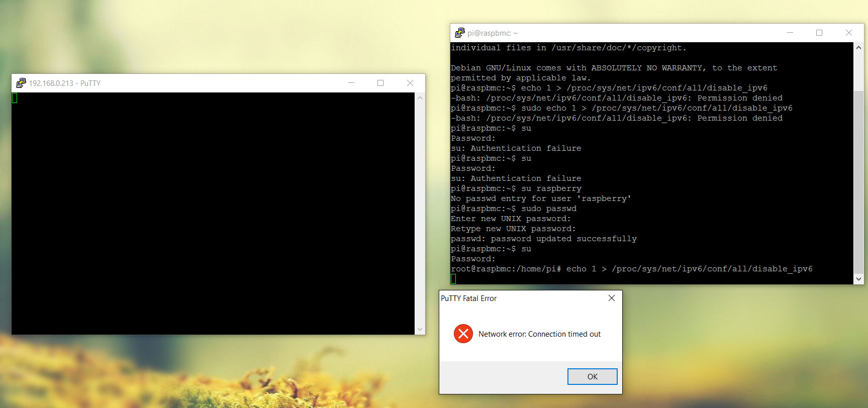Minimize the pi@raspbmc terminal window
Image resolution: width=868 pixels, height=408 pixels.
coord(790,33)
